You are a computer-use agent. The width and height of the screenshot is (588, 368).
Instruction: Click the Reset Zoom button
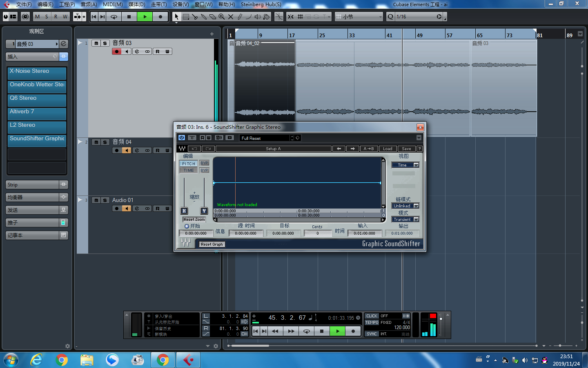[x=194, y=220]
